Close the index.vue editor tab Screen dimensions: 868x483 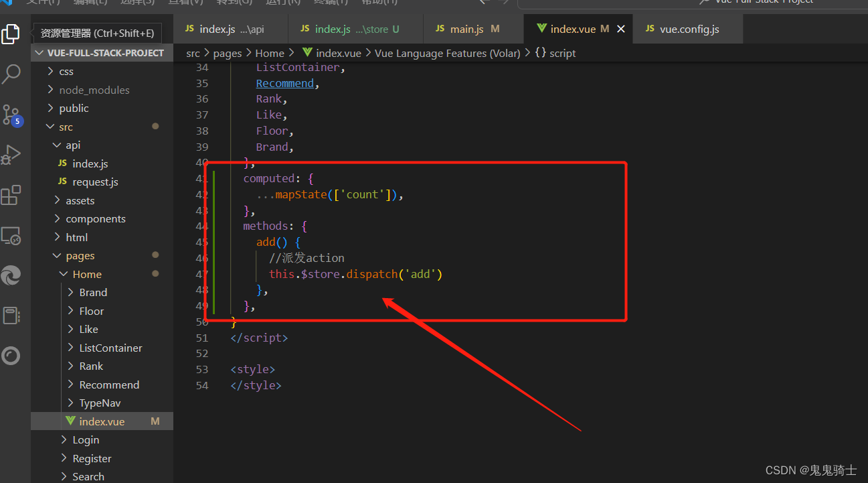(621, 29)
